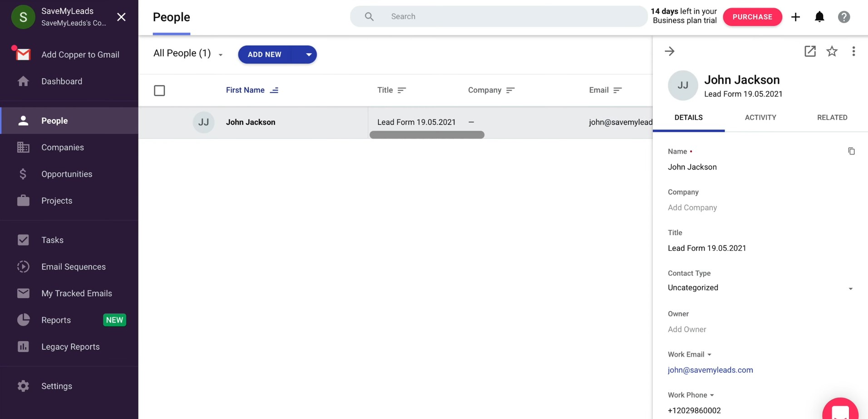The height and width of the screenshot is (419, 868).
Task: Edit the Name field John Jackson
Action: point(692,167)
